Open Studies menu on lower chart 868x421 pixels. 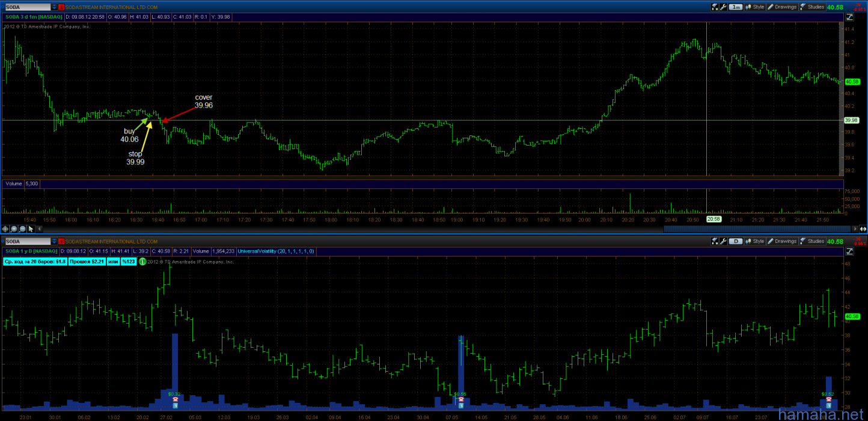pyautogui.click(x=812, y=241)
